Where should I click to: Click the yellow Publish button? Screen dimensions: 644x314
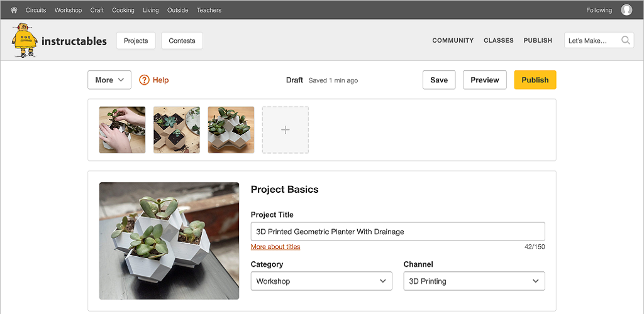pyautogui.click(x=535, y=80)
